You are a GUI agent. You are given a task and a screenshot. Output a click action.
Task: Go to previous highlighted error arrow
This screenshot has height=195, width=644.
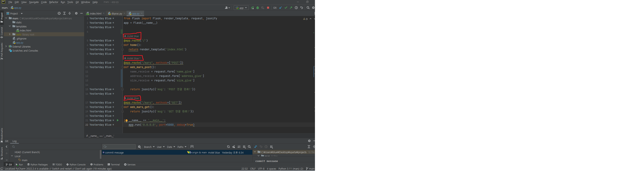(311, 19)
